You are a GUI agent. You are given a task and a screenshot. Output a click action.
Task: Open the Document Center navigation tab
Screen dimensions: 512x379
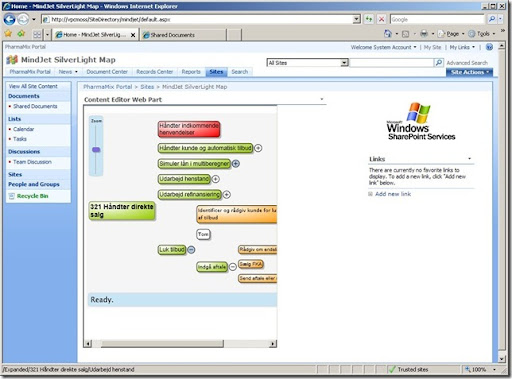107,72
